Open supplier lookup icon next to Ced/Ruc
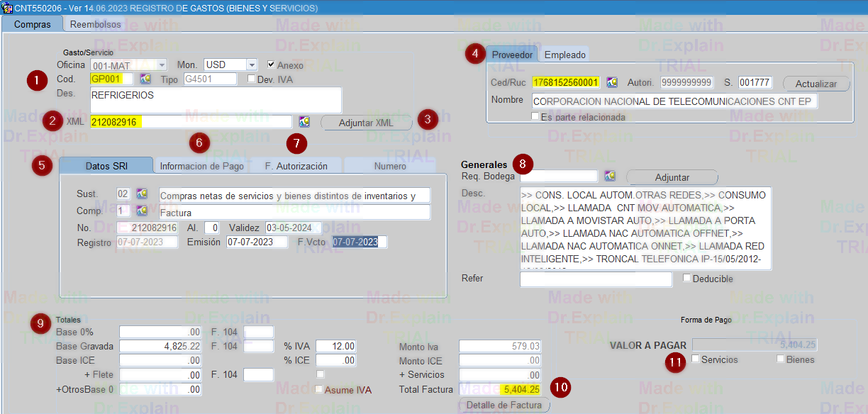Viewport: 868px width, 414px height. pyautogui.click(x=612, y=83)
